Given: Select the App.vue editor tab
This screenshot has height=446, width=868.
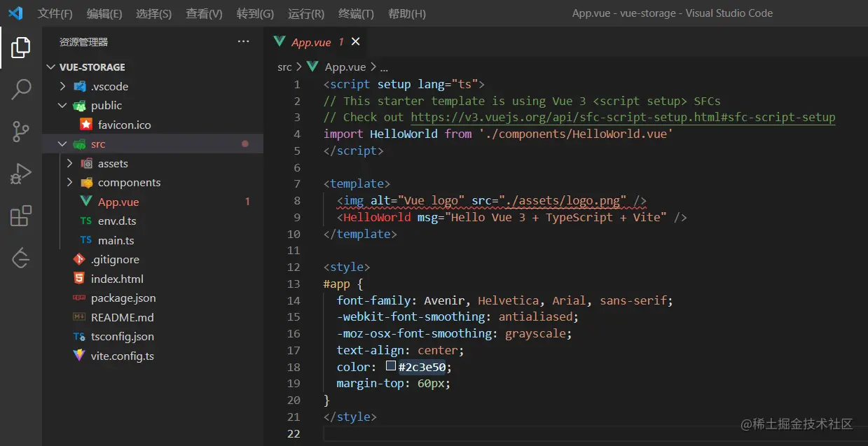Looking at the screenshot, I should point(317,42).
